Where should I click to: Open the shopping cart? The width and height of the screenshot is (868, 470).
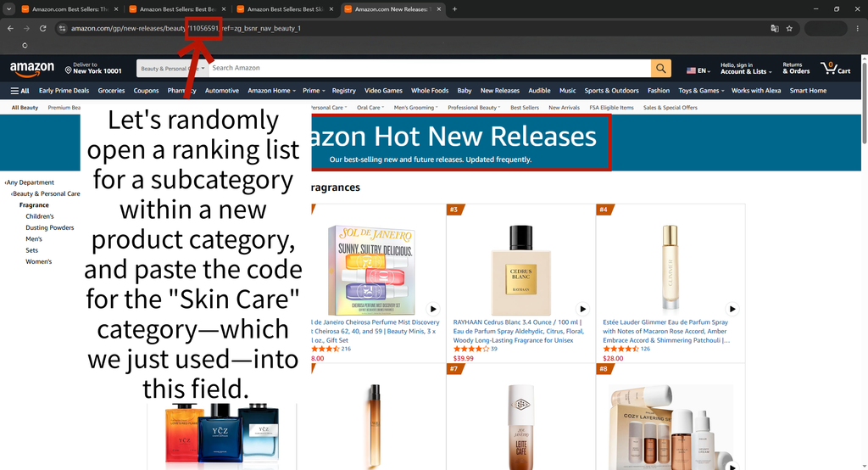coord(836,68)
